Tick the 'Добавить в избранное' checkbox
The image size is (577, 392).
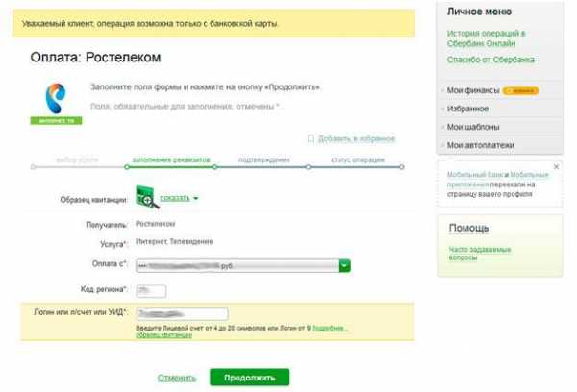coord(311,138)
